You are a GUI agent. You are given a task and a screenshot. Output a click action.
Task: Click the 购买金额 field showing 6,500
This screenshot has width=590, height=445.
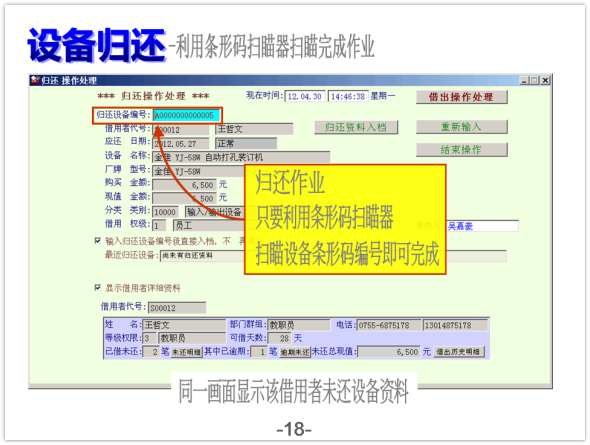pos(184,185)
